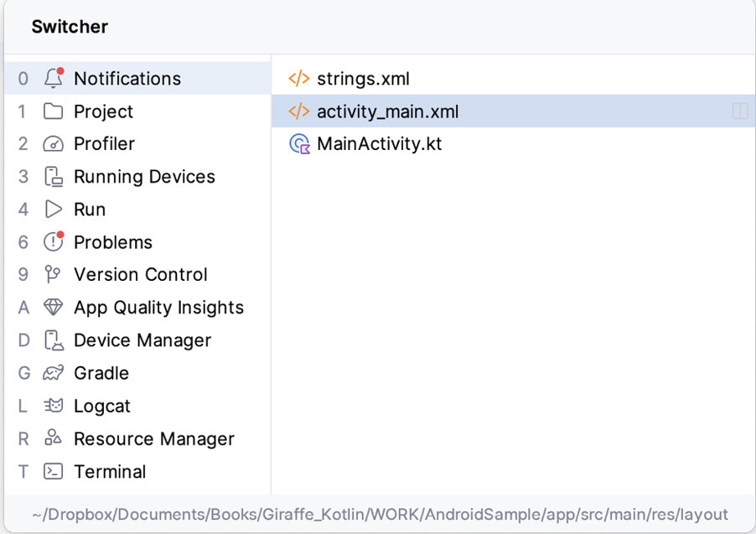
Task: Open strings.xml from recent files
Action: 363,79
